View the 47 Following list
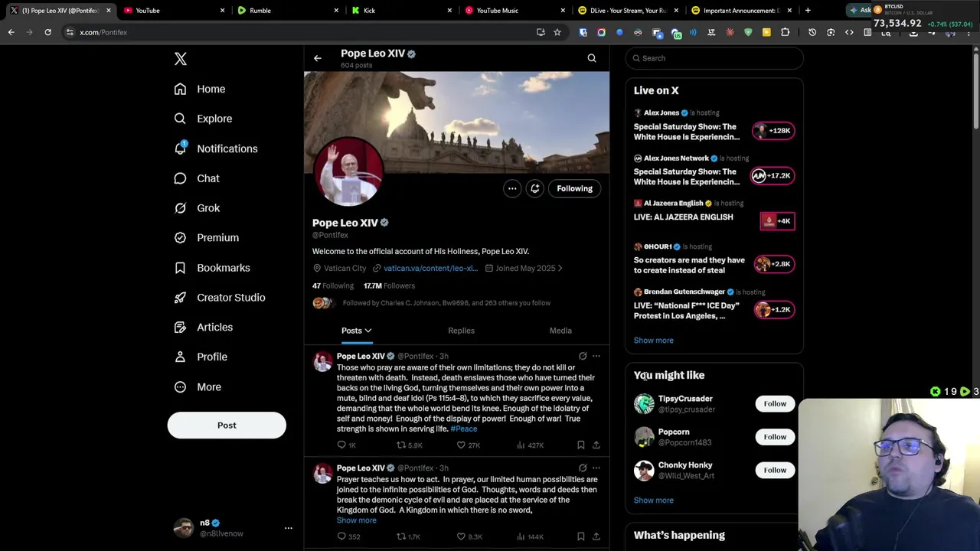 pyautogui.click(x=333, y=286)
